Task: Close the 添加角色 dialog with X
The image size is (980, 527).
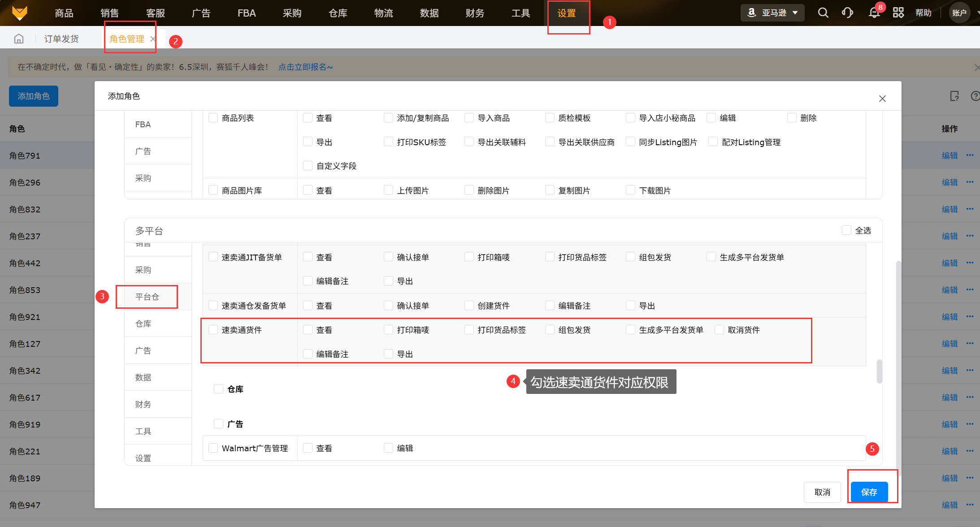Action: tap(882, 99)
